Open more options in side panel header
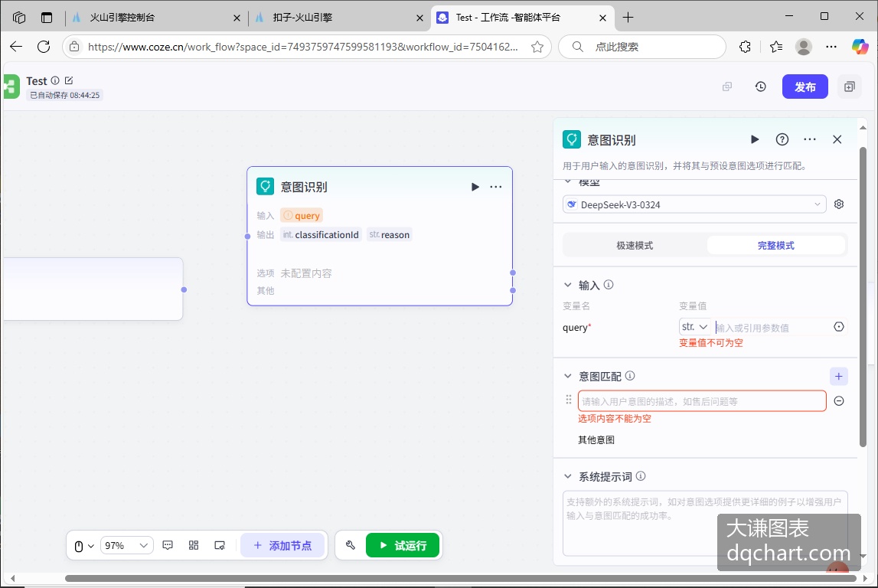Image resolution: width=878 pixels, height=588 pixels. pos(810,139)
